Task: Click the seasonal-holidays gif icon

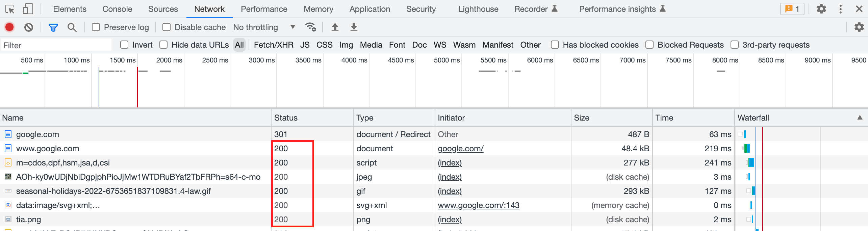Action: pos(8,191)
